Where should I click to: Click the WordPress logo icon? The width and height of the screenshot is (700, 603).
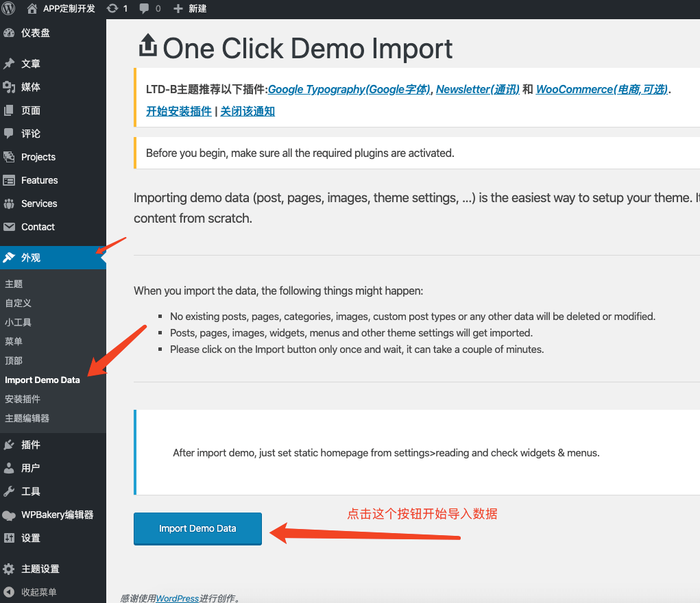pyautogui.click(x=8, y=8)
